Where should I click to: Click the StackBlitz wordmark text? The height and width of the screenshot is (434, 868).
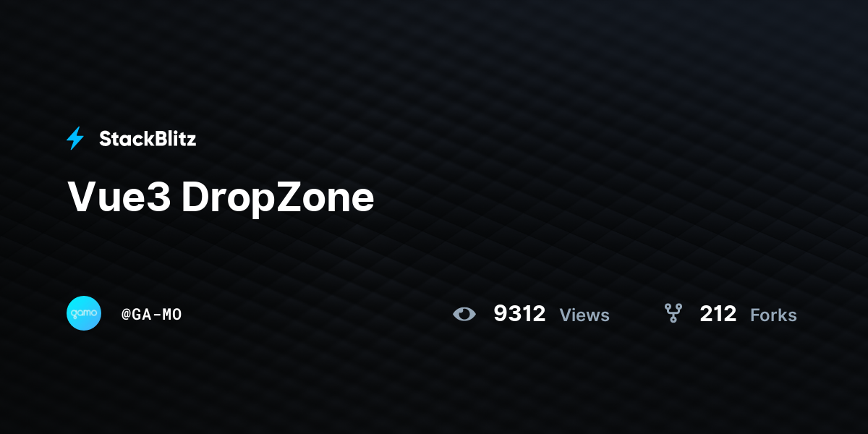point(148,139)
